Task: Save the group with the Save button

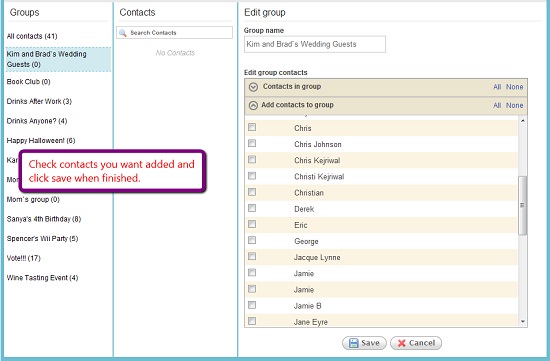Action: [x=364, y=343]
